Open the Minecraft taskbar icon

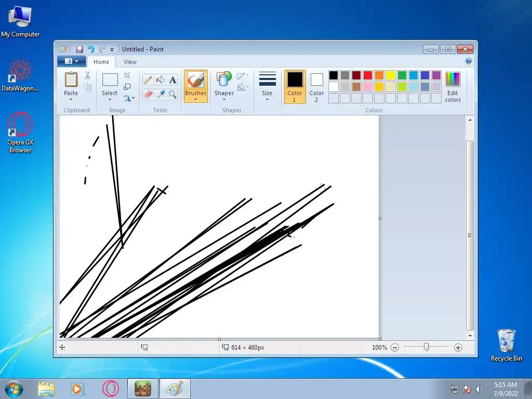(x=143, y=389)
